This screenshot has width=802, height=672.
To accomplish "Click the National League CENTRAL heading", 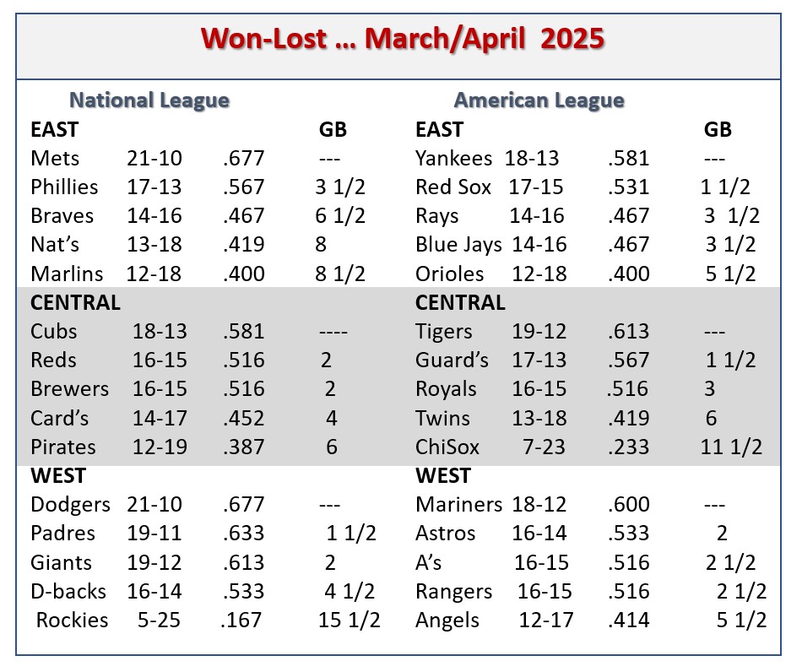I will pos(76,303).
